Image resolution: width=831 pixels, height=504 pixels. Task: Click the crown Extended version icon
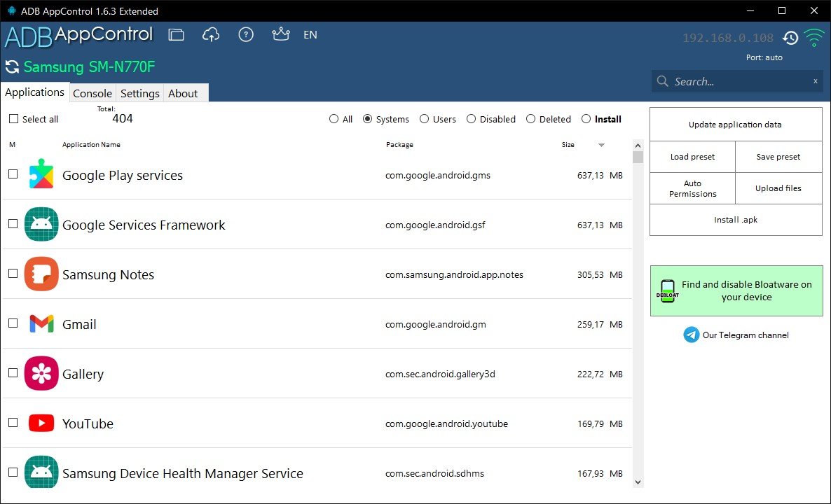coord(281,34)
